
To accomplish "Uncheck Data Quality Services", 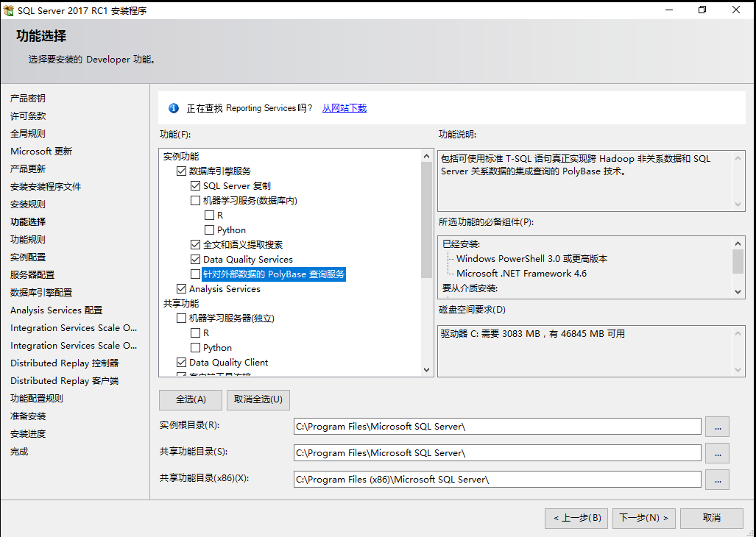I will coord(196,259).
